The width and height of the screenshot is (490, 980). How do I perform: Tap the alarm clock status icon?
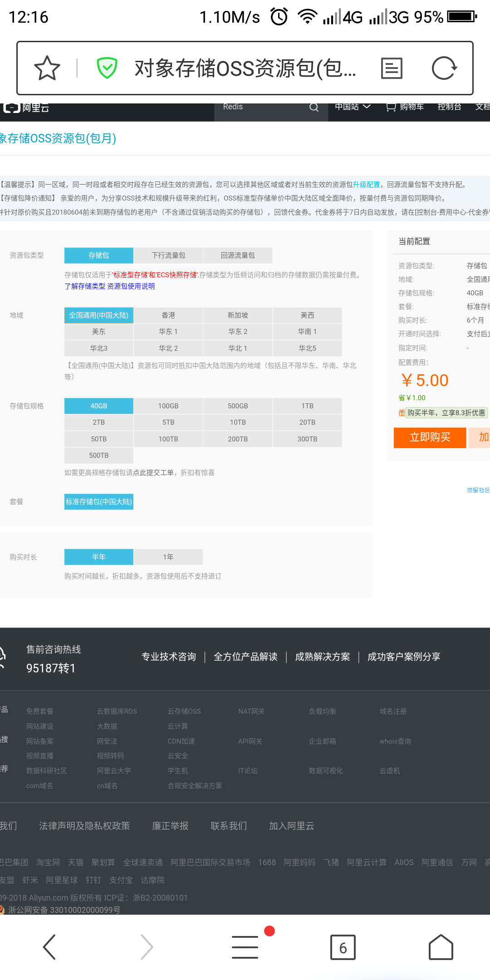point(279,17)
